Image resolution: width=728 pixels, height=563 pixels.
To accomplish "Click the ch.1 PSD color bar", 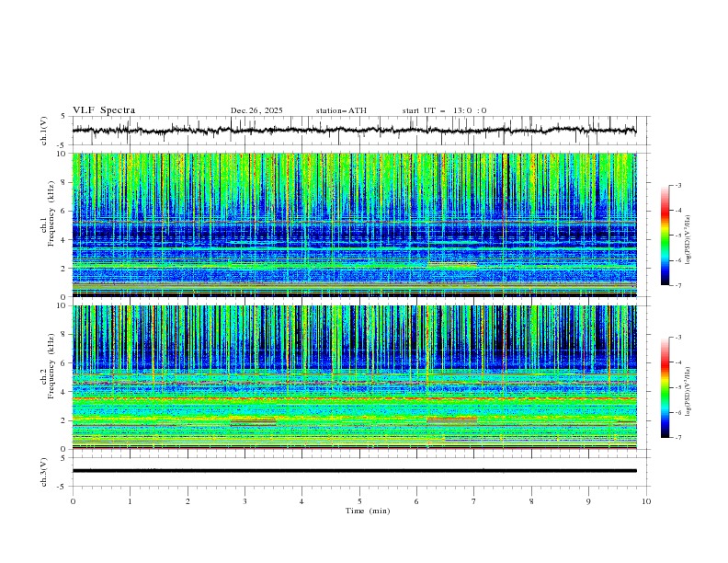I will pos(665,236).
